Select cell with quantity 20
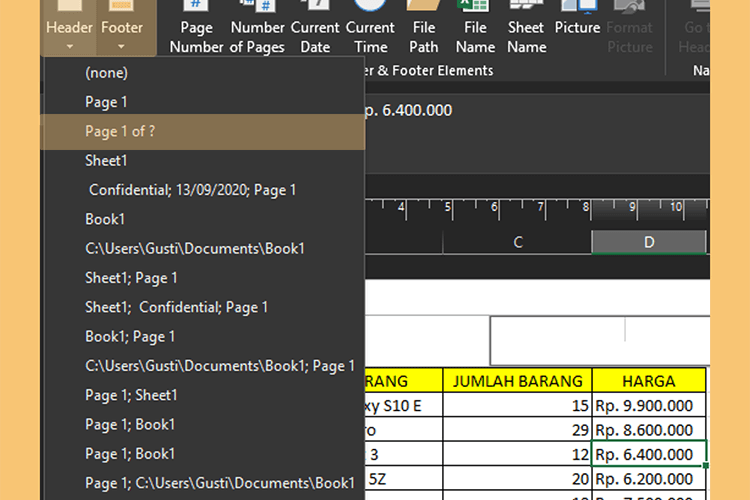The height and width of the screenshot is (500, 750). click(518, 478)
